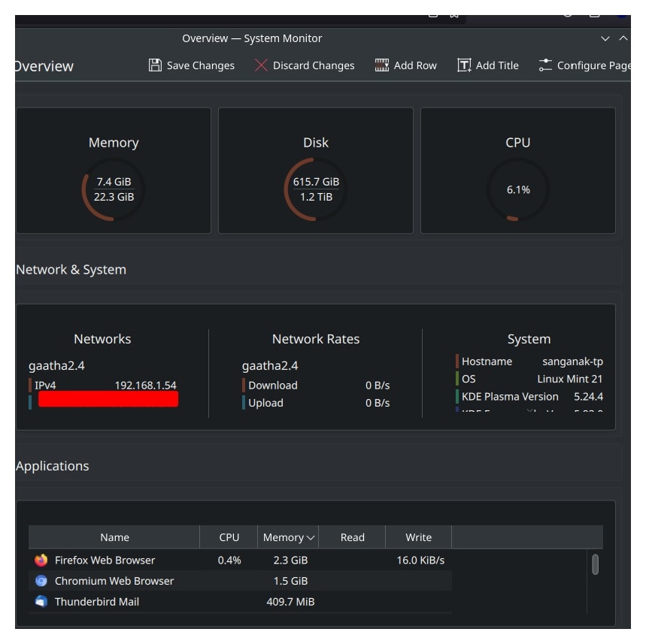
Task: Click the System panel heading
Action: pos(529,339)
